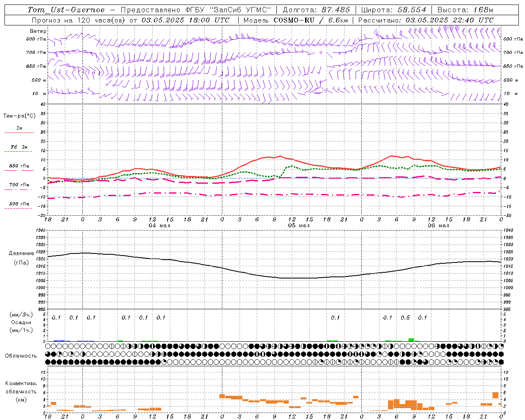Click the Конвективн. convective cloud label
525x420 pixels.
[x=21, y=383]
